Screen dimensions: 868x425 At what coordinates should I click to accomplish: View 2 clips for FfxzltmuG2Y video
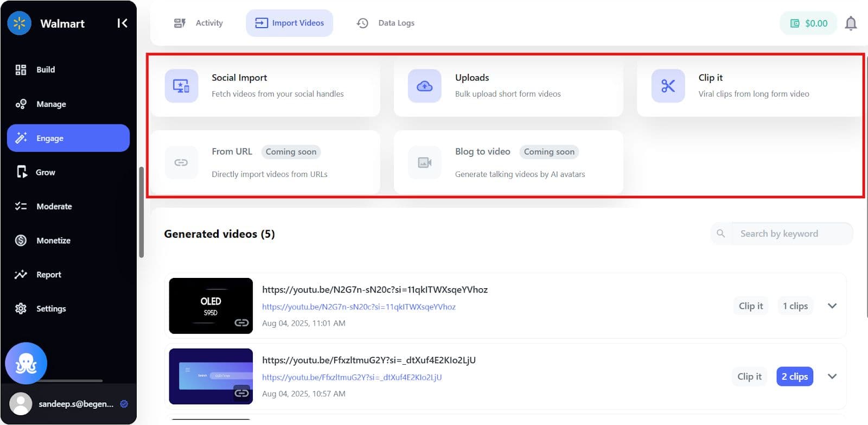795,377
